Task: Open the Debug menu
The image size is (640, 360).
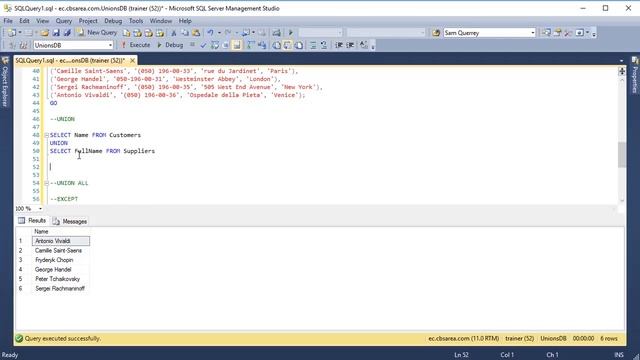Action: [113, 21]
